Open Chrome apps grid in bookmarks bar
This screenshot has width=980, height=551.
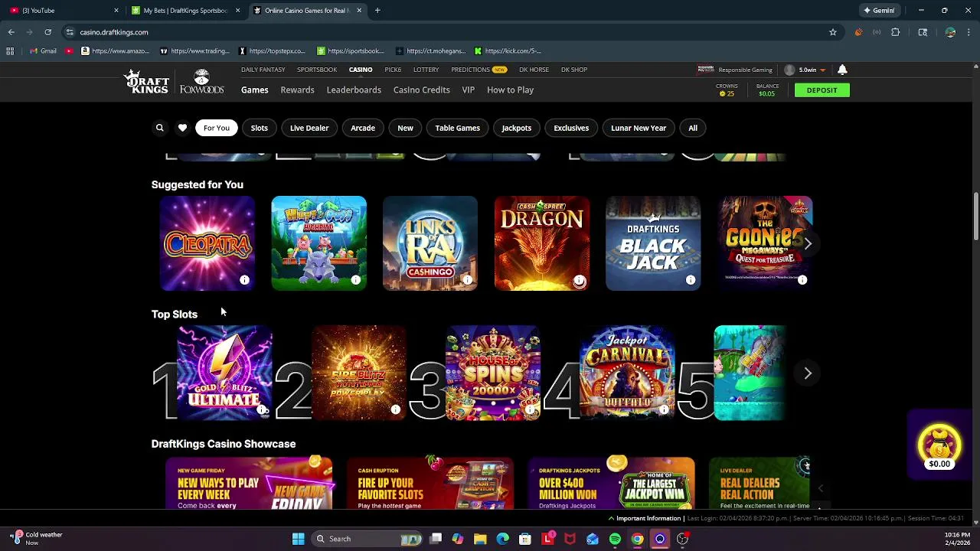(10, 51)
